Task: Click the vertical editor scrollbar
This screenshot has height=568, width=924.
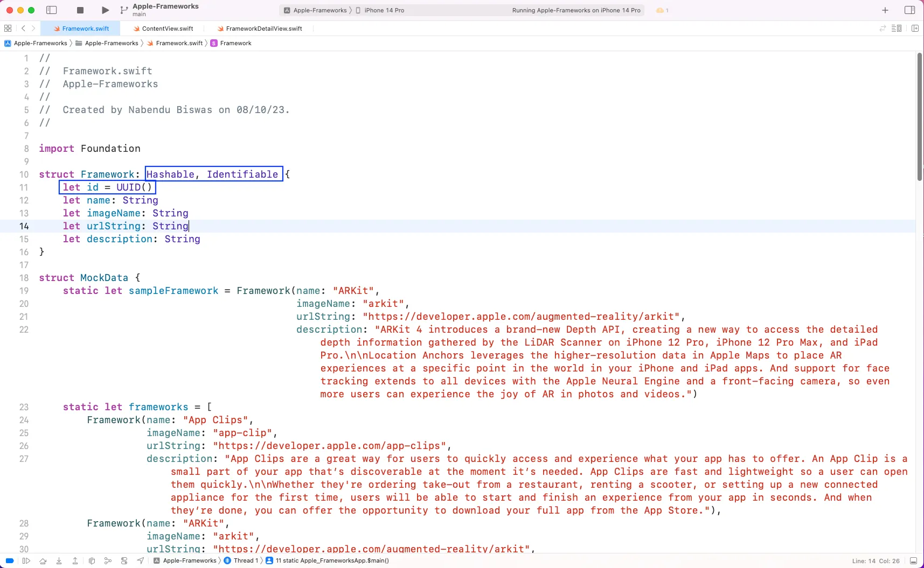Action: (920, 116)
